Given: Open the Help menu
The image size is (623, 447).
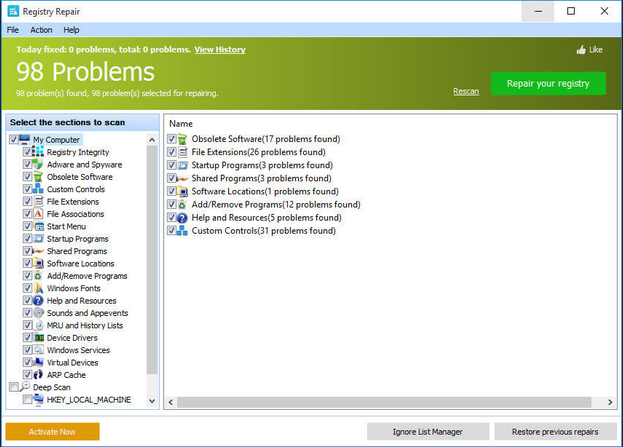Looking at the screenshot, I should pos(71,30).
